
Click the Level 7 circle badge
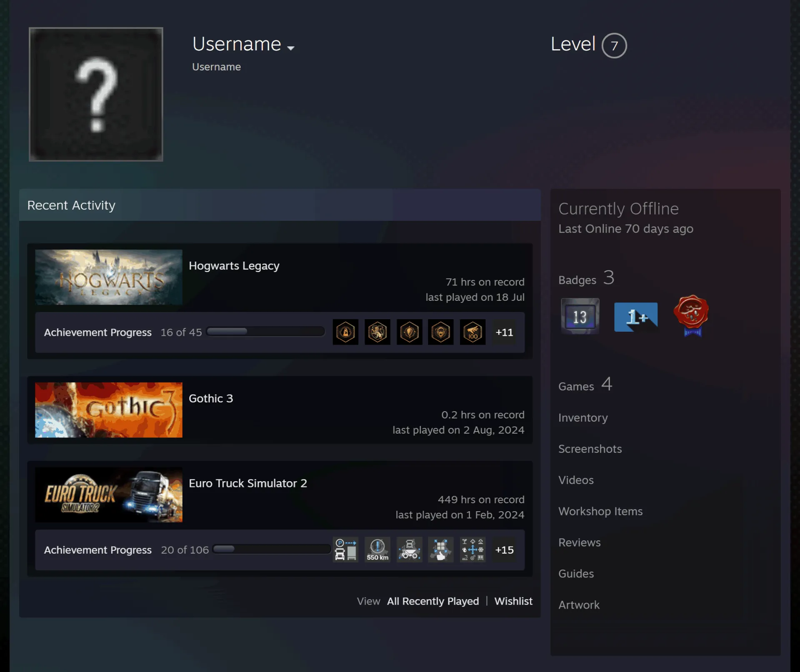[614, 45]
